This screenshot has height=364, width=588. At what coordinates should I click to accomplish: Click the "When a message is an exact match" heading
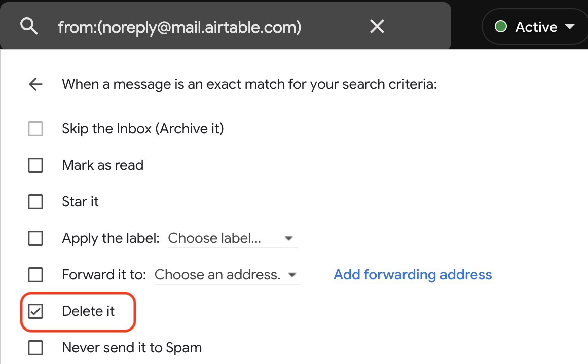click(249, 84)
